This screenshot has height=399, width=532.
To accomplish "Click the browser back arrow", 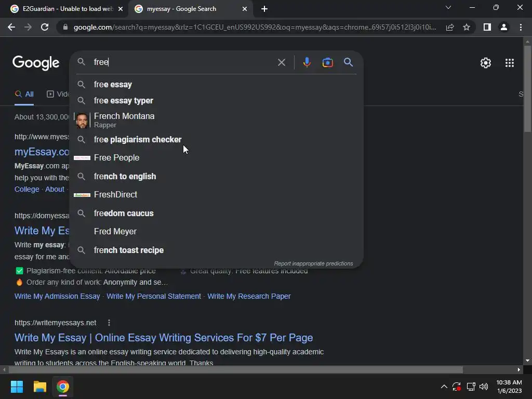I will click(x=11, y=27).
